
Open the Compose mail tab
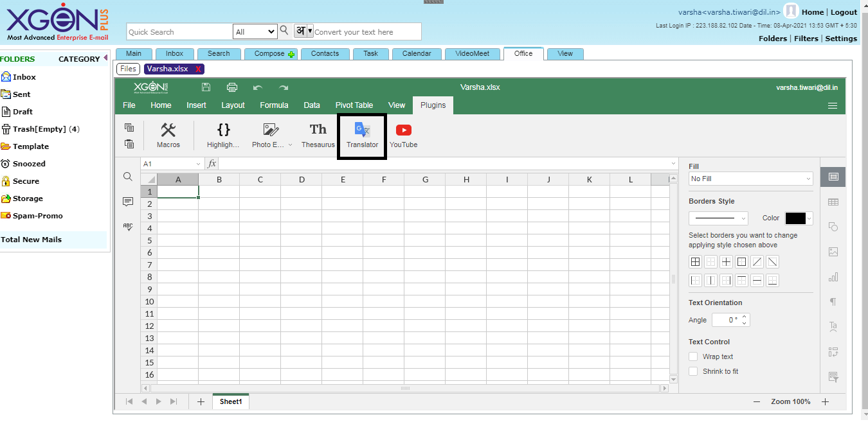click(271, 54)
